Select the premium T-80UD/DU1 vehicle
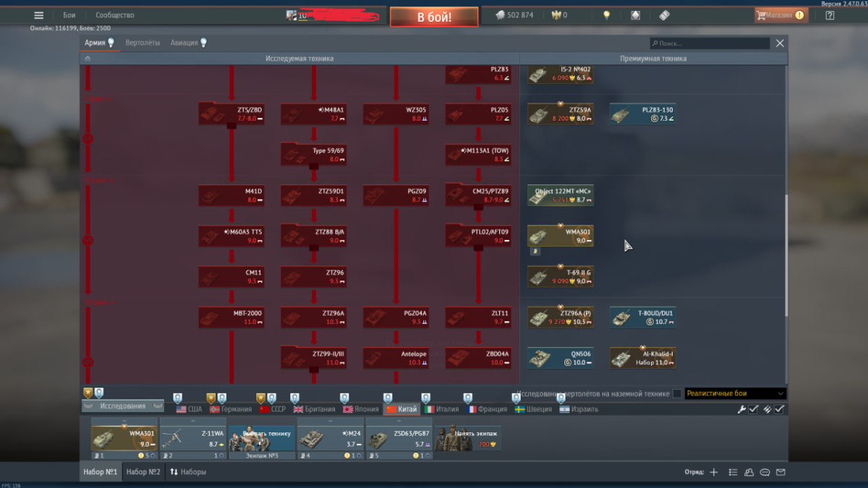Screen dimensions: 868x488 pos(643,317)
